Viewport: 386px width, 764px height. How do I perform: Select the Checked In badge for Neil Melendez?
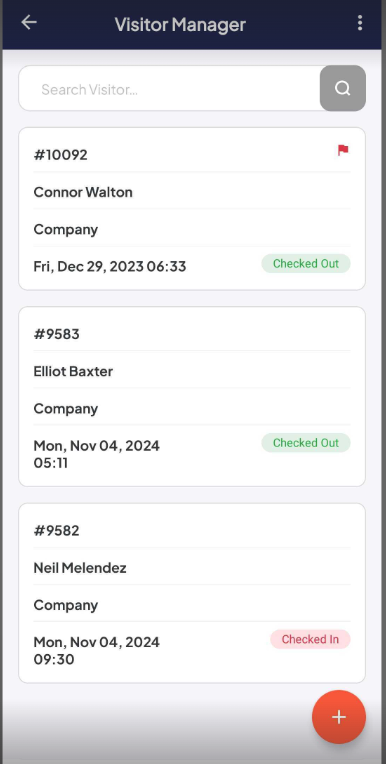coord(310,639)
